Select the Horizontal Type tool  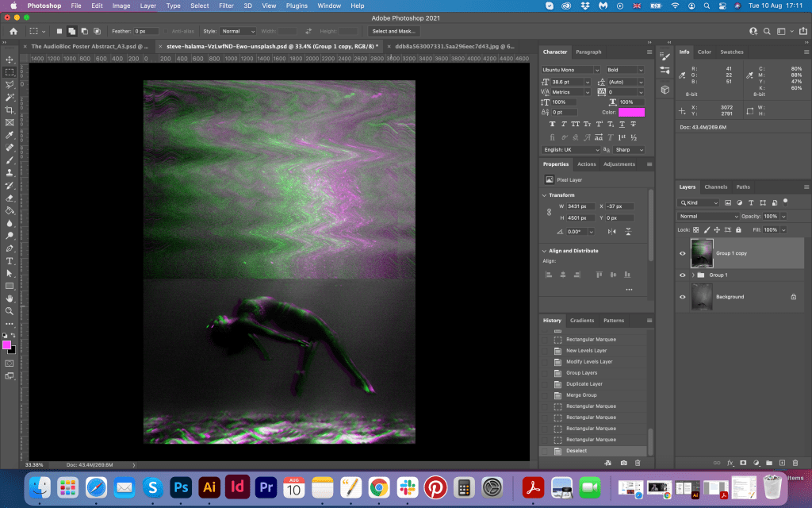coord(10,260)
